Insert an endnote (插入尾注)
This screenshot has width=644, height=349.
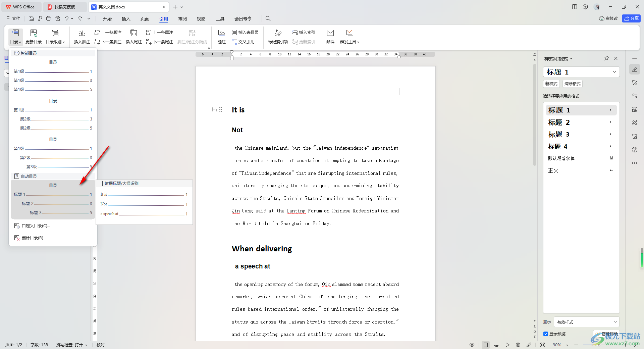[x=133, y=37]
